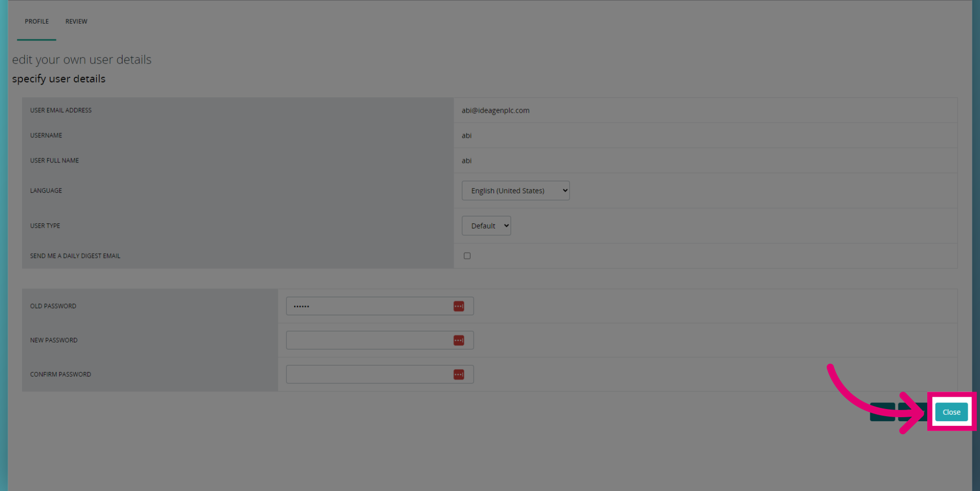Click the password manager icon in New Password
Image resolution: width=980 pixels, height=491 pixels.
pos(459,340)
